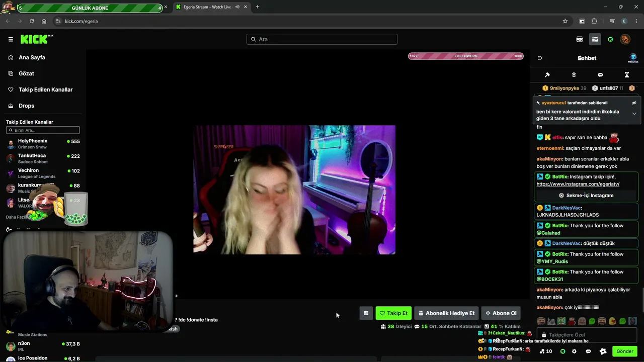
Task: Open the chat bubble mode icon in chat toolbar
Action: coord(600,75)
